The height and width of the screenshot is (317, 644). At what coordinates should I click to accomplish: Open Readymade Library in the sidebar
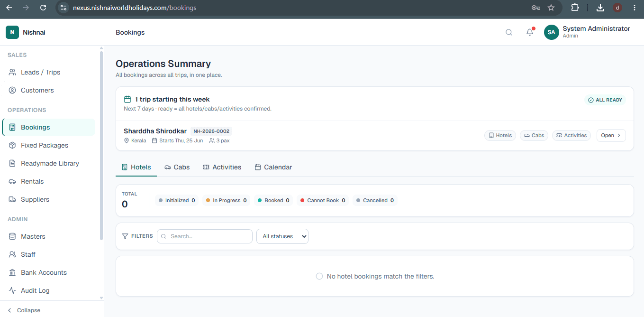[x=49, y=163]
